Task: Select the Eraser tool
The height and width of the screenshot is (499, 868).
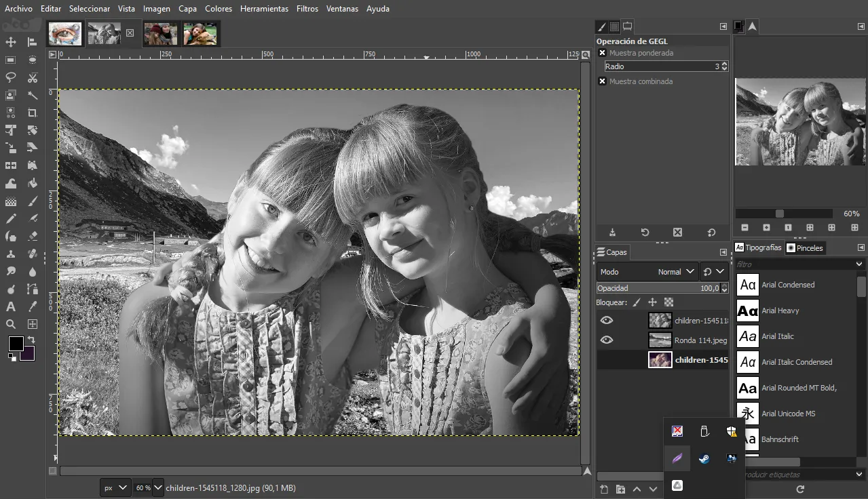Action: pos(33,236)
